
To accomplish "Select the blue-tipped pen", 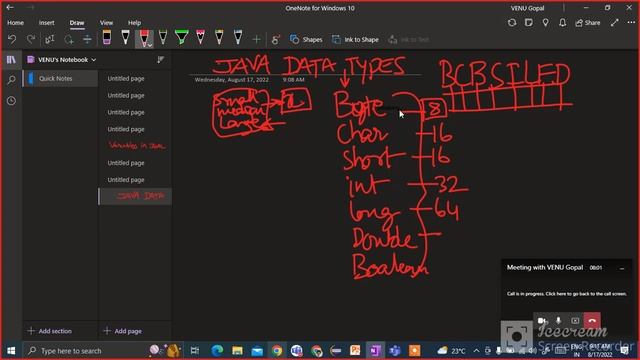I will click(238, 38).
